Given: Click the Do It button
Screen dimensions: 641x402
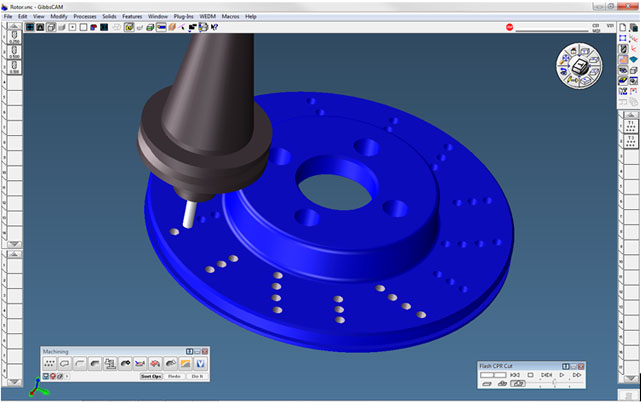Looking at the screenshot, I should 197,376.
